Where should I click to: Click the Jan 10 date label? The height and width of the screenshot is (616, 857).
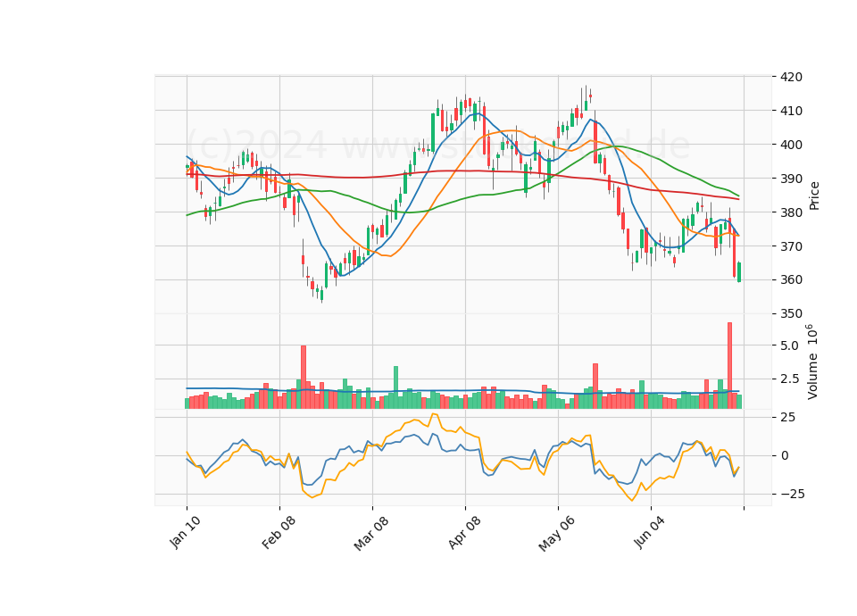click(x=185, y=532)
